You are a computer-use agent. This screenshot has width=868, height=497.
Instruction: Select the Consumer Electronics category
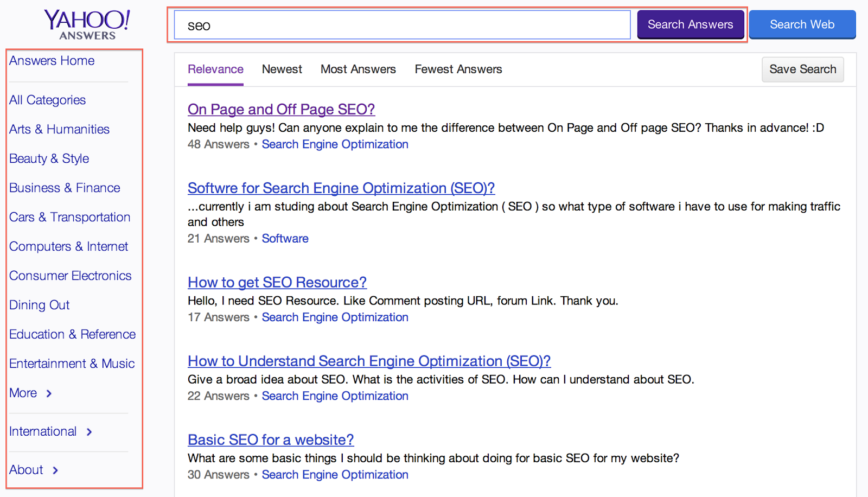tap(71, 276)
